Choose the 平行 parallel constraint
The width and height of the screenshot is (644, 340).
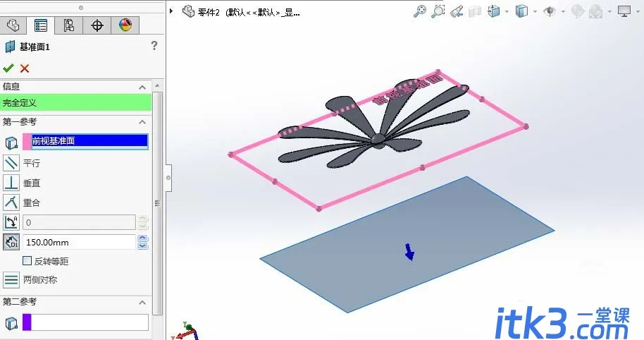11,163
